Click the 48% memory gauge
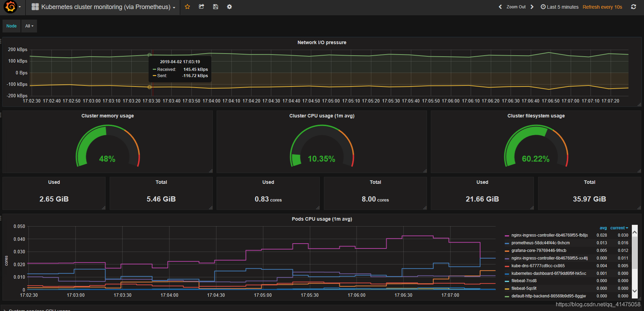The image size is (644, 311). (x=108, y=146)
